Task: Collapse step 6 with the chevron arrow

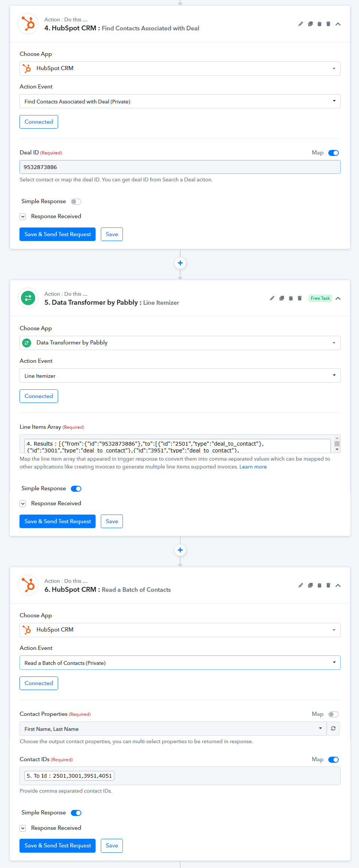Action: [338, 585]
